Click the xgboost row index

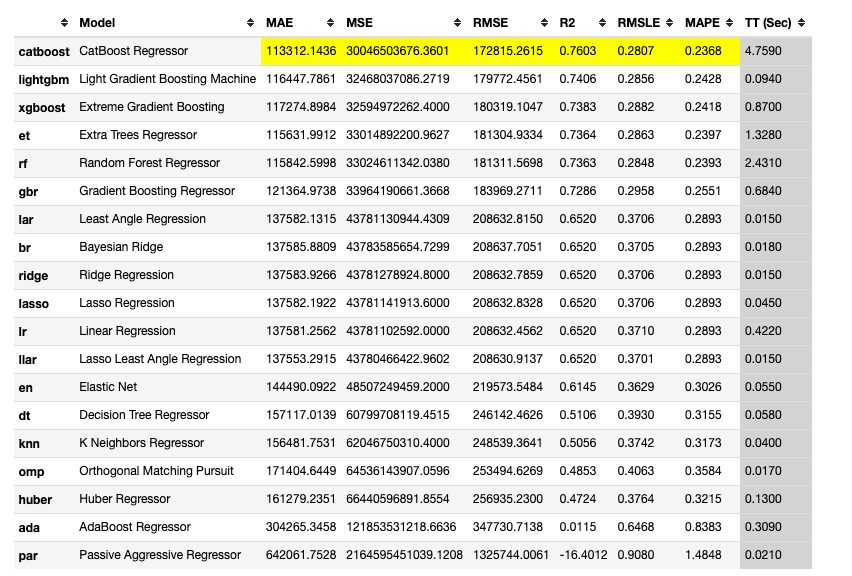pos(42,108)
